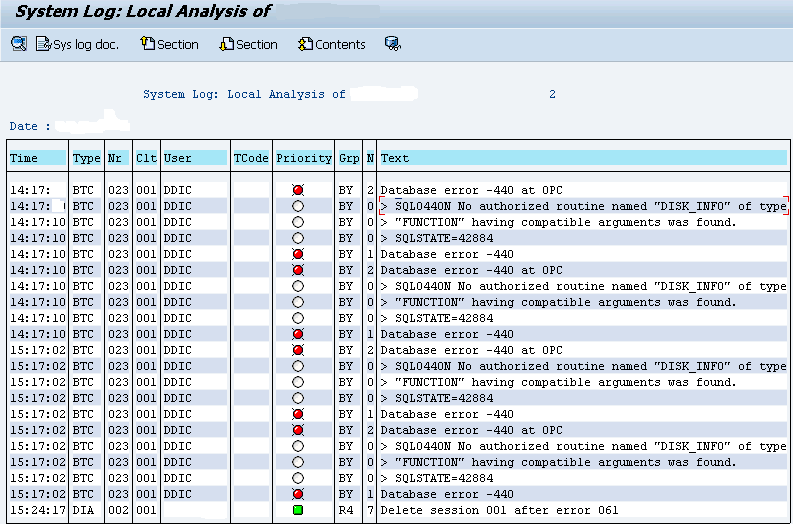Select the Clt column header

click(x=147, y=158)
